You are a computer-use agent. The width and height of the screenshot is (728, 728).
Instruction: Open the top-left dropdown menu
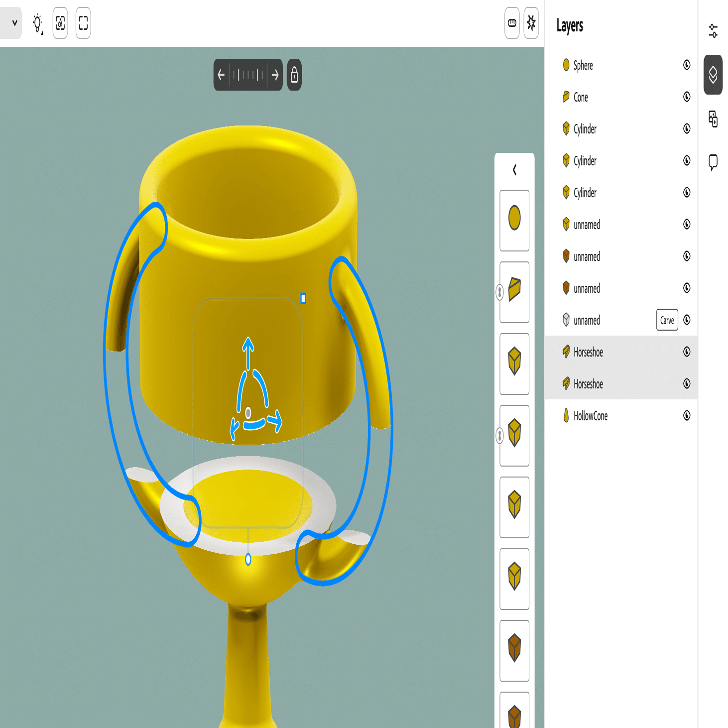tap(13, 23)
